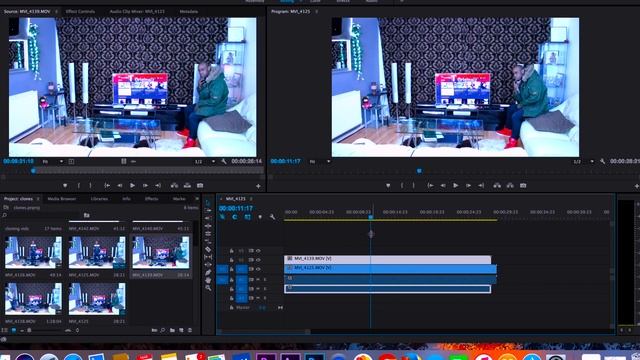Image resolution: width=640 pixels, height=360 pixels.
Task: Select the Track Select Forward tool
Action: [x=208, y=210]
